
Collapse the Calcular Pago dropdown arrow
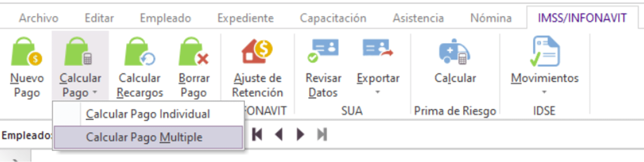tap(95, 92)
